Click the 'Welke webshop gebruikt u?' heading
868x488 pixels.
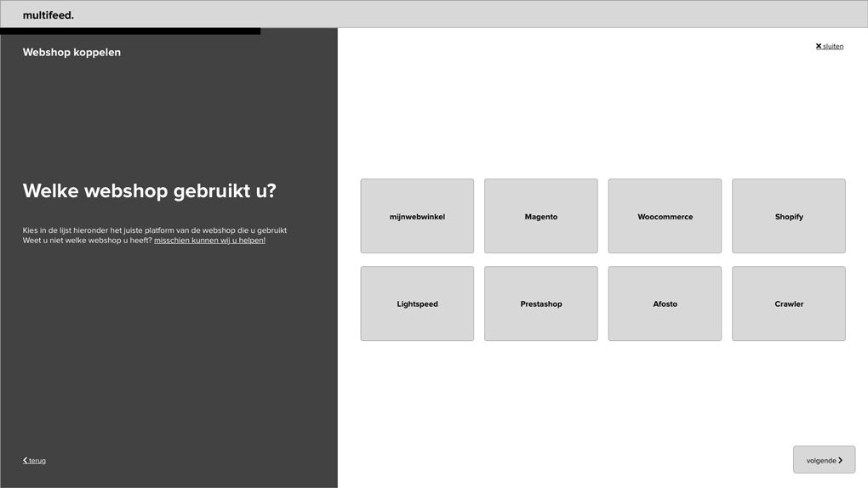[x=150, y=191]
